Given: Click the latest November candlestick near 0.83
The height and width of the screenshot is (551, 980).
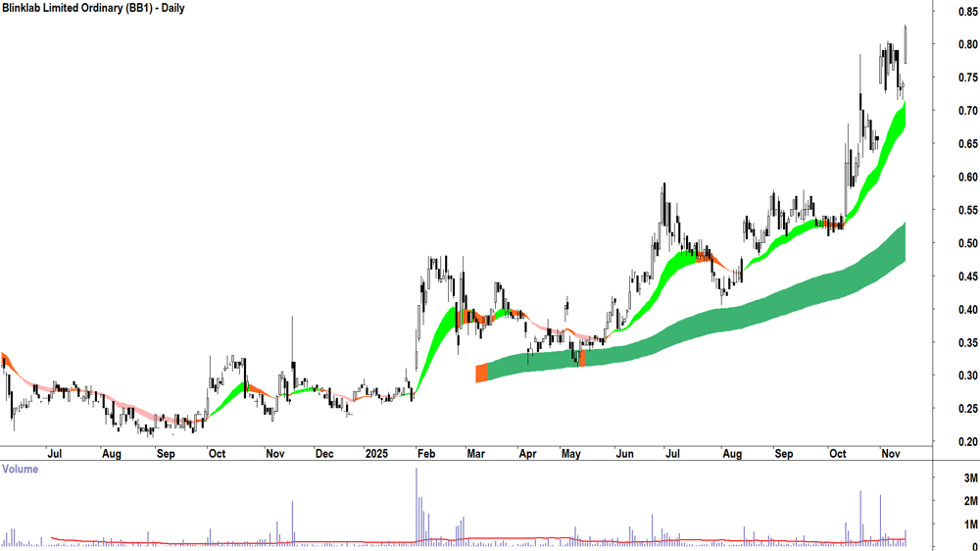Looking at the screenshot, I should [x=906, y=44].
